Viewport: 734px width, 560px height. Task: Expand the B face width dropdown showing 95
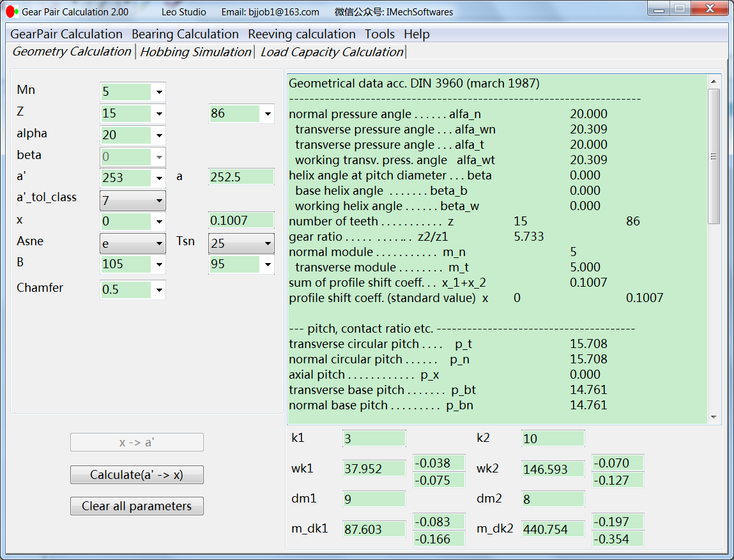[268, 264]
